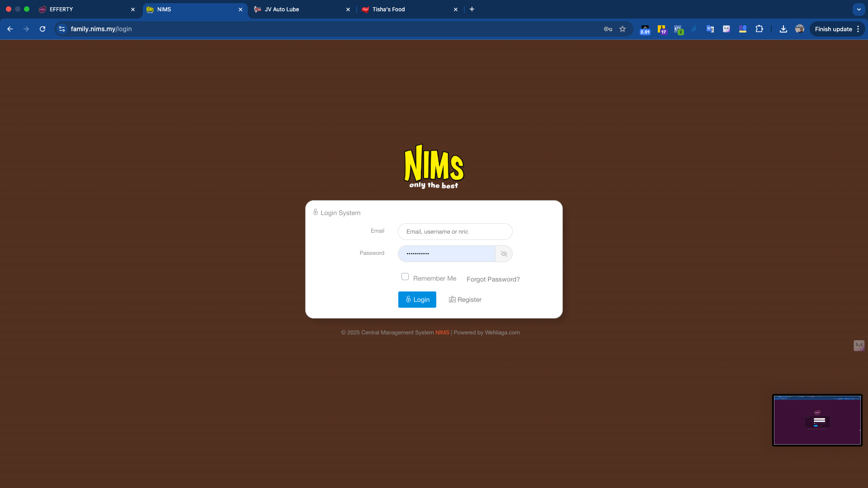Screen dimensions: 868x488
Task: Open the blue feather extension
Action: click(694, 29)
